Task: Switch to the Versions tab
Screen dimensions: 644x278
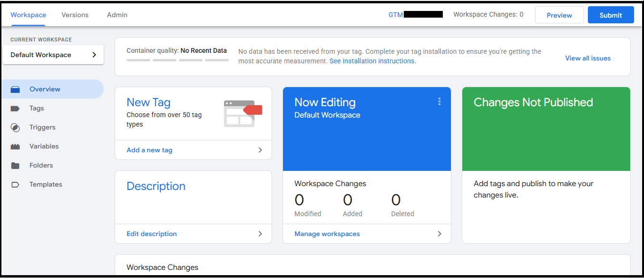Action: pyautogui.click(x=75, y=15)
